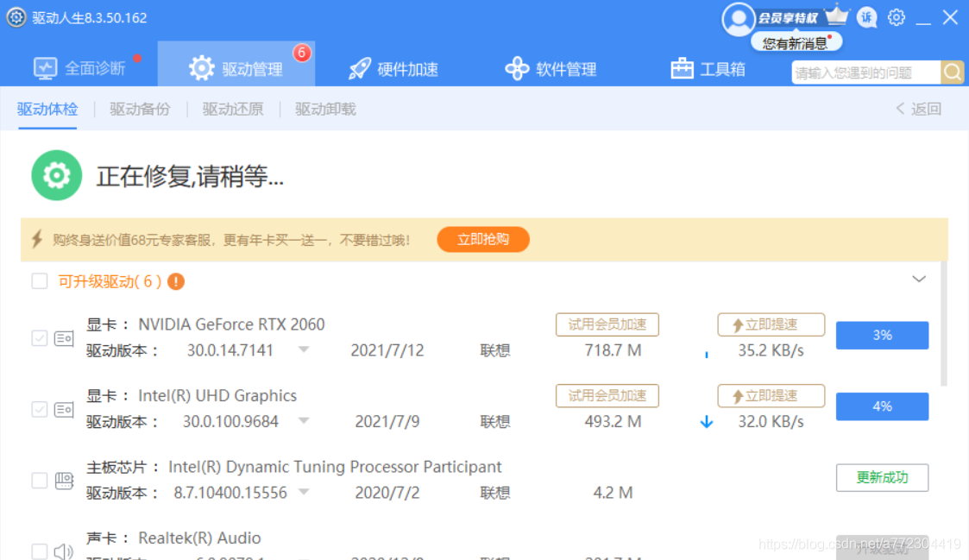Select the 驱动体检 sub-tab
Screen dimensions: 969x560
(47, 110)
